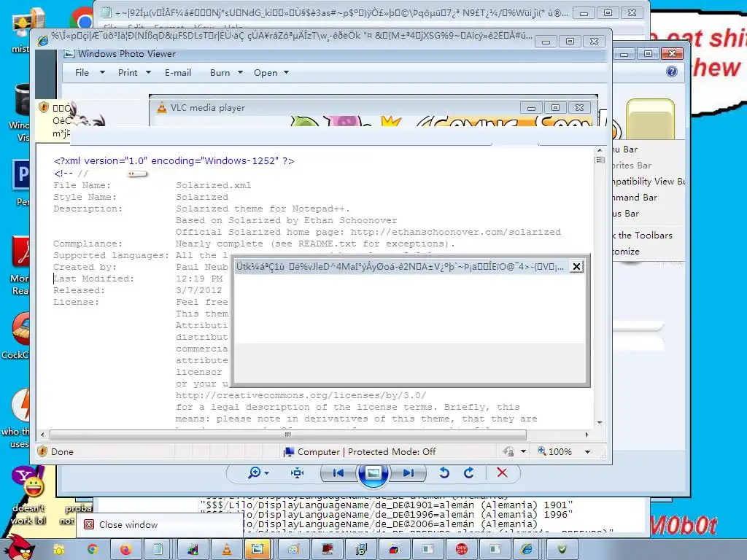
Task: Click the horizontal scrollbar left arrow
Action: [42, 435]
